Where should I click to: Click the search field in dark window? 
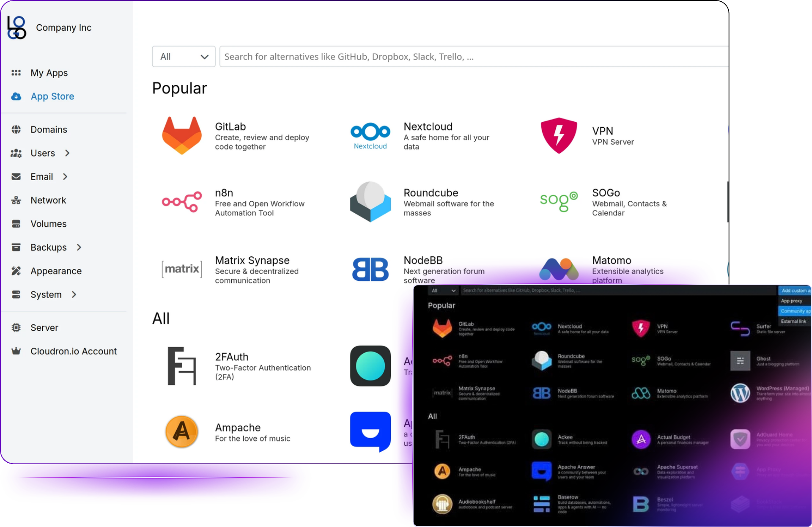click(x=617, y=291)
